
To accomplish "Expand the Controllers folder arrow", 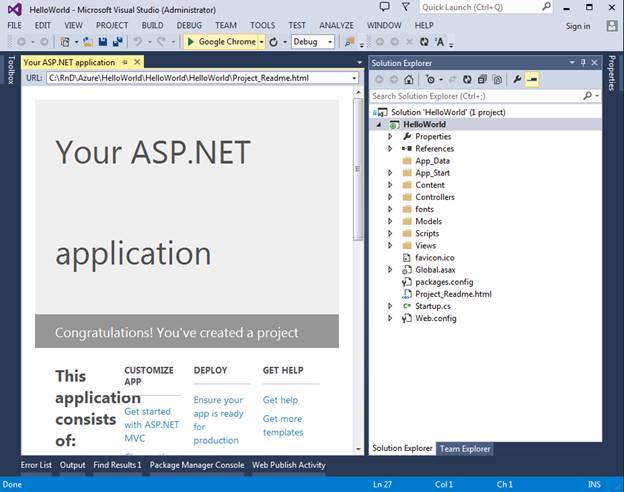I will 390,197.
